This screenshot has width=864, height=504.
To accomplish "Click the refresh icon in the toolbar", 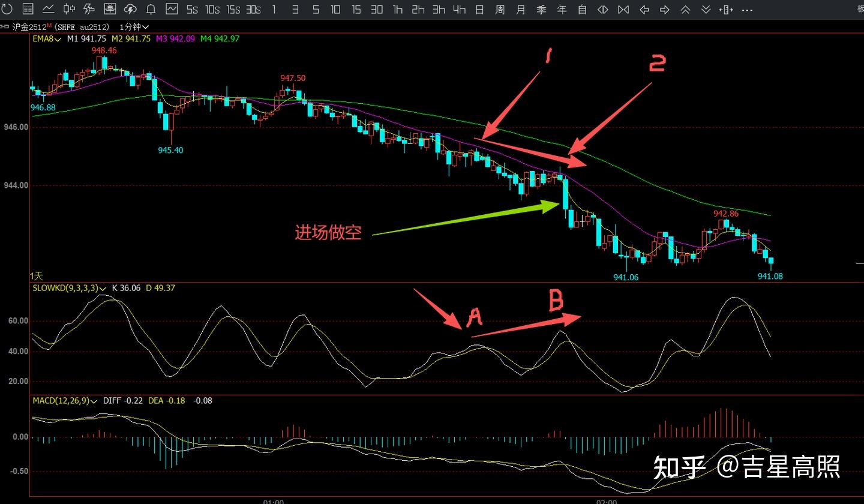I will click(x=7, y=9).
